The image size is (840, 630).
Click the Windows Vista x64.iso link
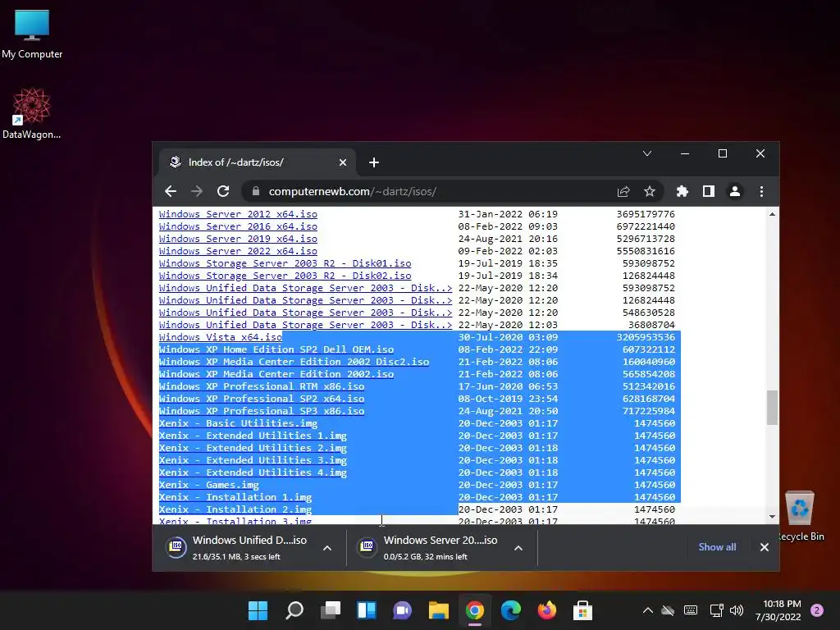[220, 337]
